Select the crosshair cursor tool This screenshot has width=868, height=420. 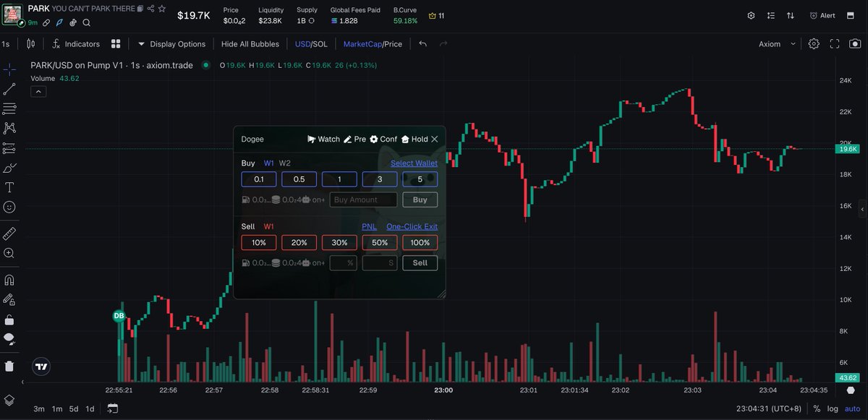(9, 69)
